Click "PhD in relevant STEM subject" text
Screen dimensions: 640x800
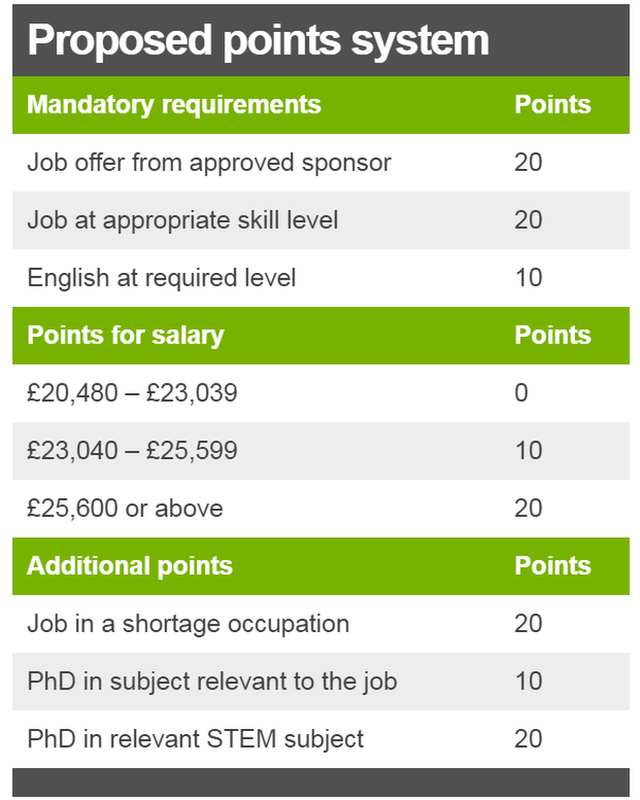pos(195,739)
